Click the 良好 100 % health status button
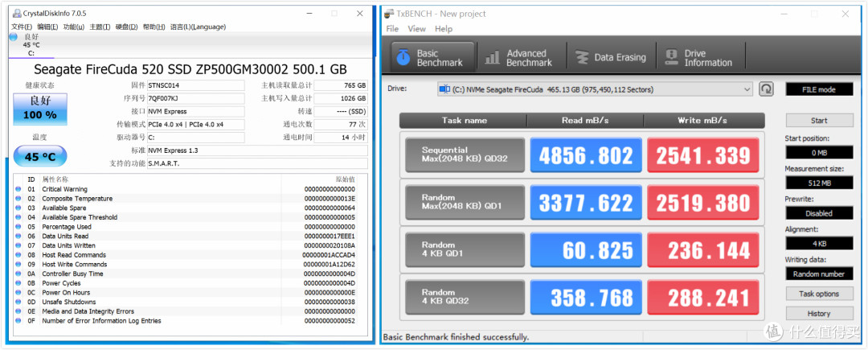Screen dimensions: 868x350 [40, 109]
